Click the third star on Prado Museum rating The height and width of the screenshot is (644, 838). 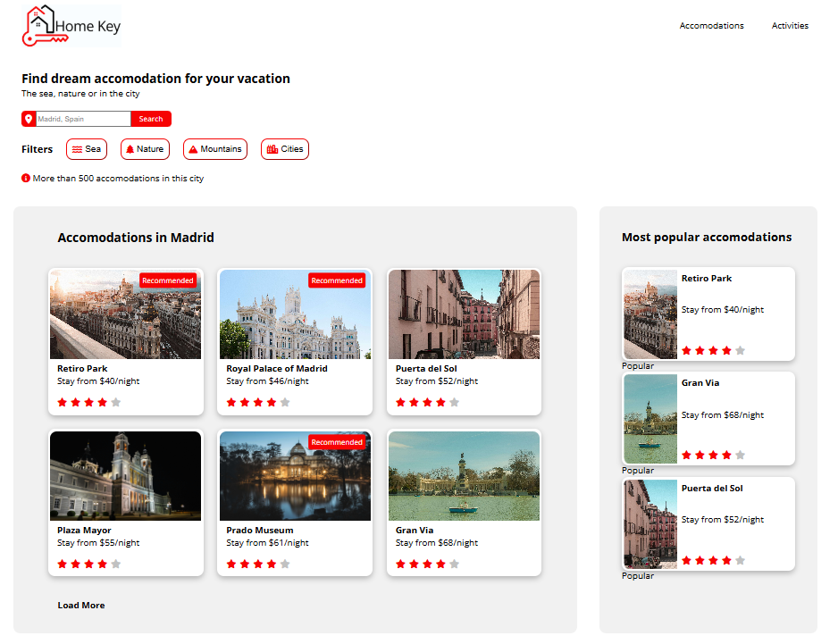tap(257, 564)
